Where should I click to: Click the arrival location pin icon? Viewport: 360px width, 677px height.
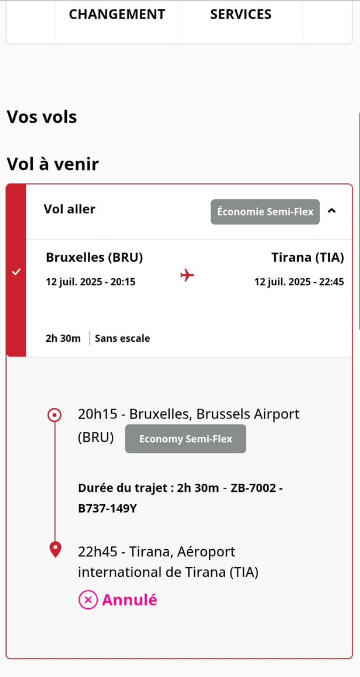click(55, 550)
